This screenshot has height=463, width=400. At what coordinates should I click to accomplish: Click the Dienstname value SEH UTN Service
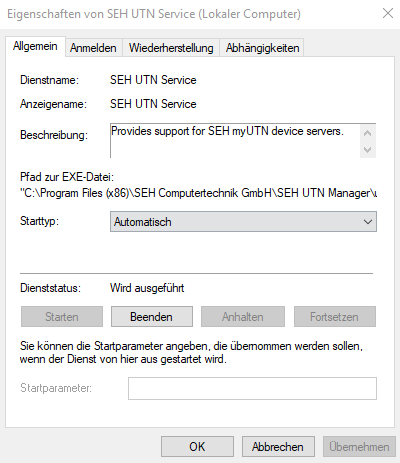pos(153,80)
